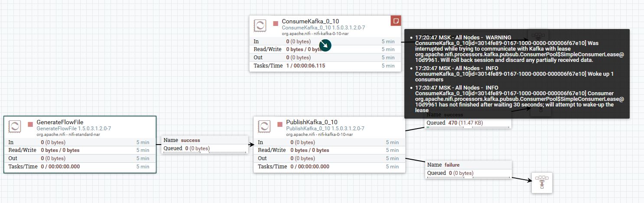Click version text 'ConsumeKafka_0_10 1.5.0.3.1.2.0-7'
The height and width of the screenshot is (203, 644).
(323, 27)
